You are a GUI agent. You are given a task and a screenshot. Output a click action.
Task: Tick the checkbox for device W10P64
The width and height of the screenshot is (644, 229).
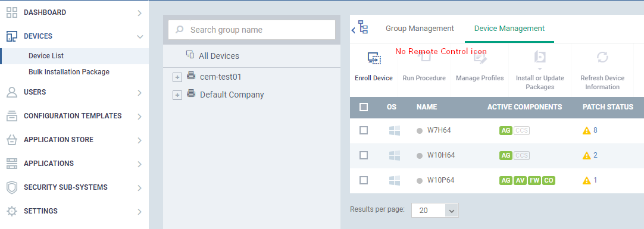point(364,180)
